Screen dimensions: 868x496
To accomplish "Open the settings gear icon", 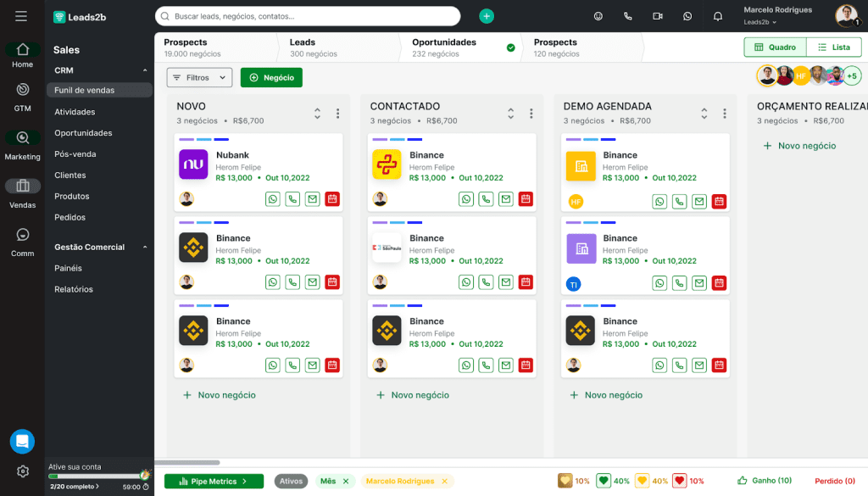I will (x=23, y=471).
